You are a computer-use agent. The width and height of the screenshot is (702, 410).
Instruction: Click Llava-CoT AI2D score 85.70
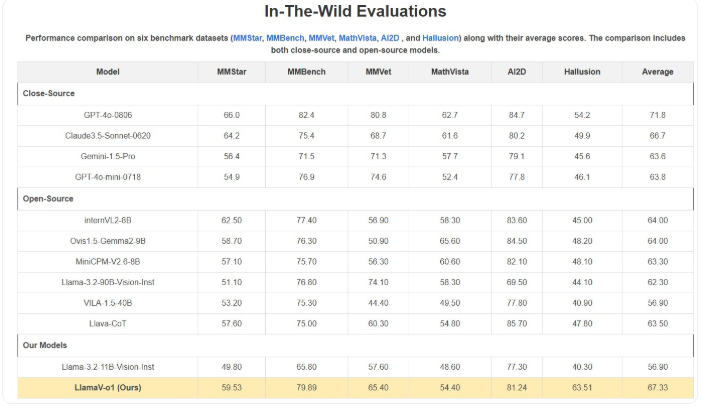coord(517,324)
